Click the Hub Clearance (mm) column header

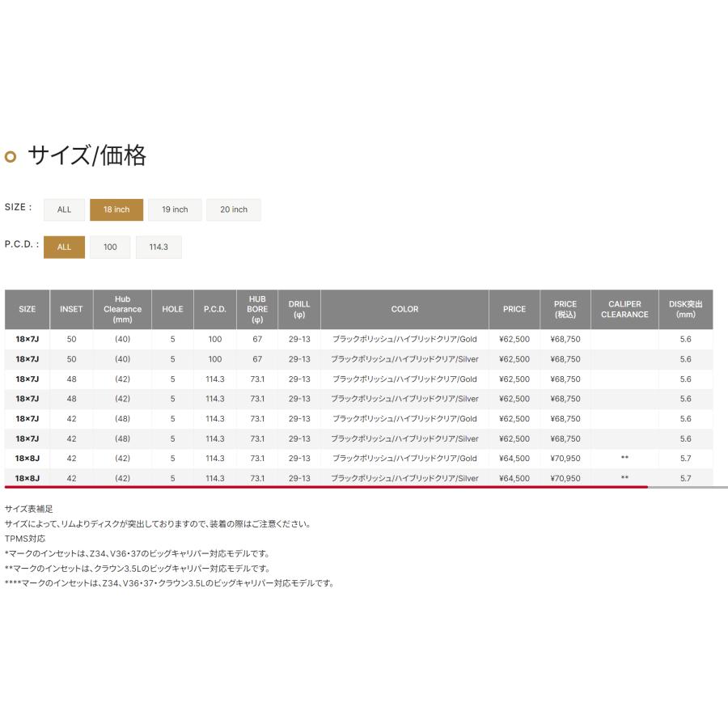[x=123, y=309]
